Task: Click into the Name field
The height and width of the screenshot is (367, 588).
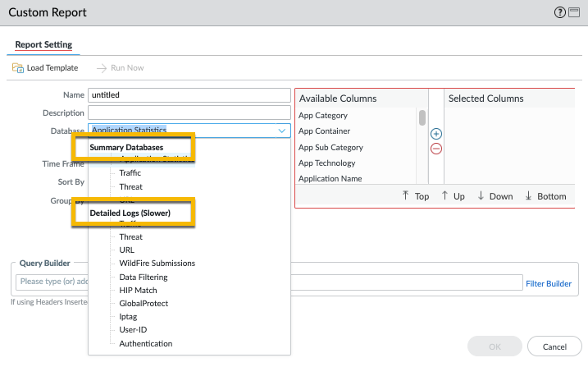Action: tap(189, 94)
